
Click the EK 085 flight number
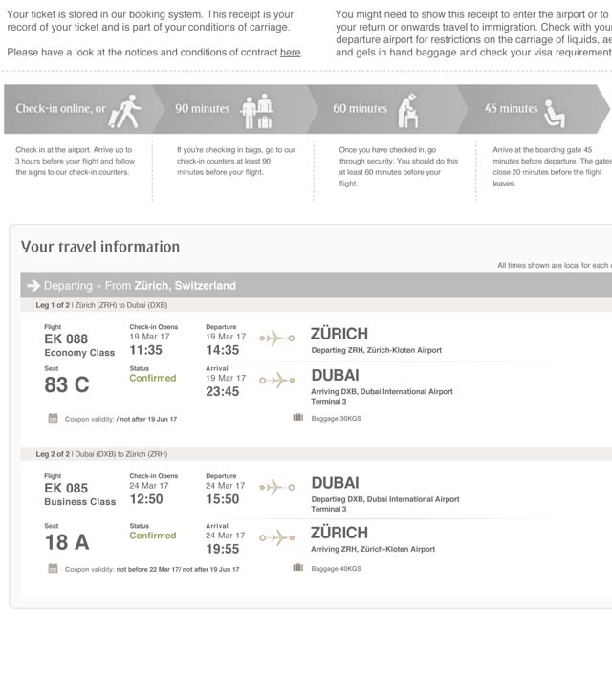click(66, 488)
